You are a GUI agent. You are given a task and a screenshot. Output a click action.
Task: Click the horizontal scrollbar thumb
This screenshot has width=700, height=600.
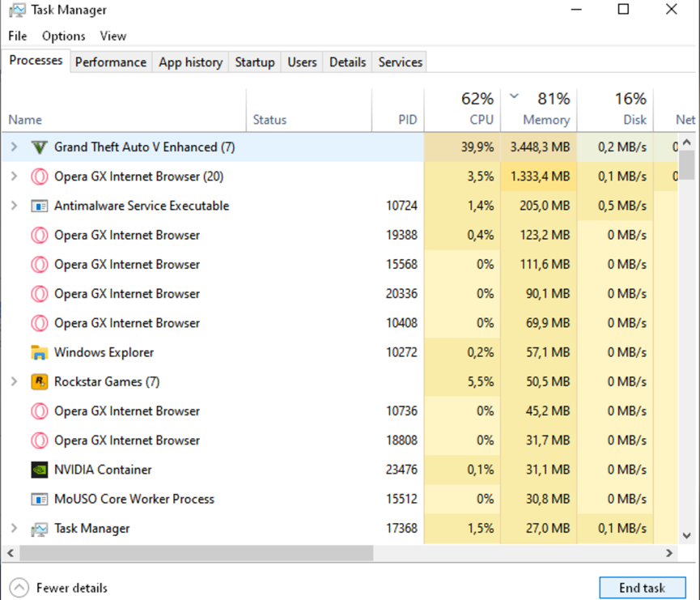click(x=197, y=553)
